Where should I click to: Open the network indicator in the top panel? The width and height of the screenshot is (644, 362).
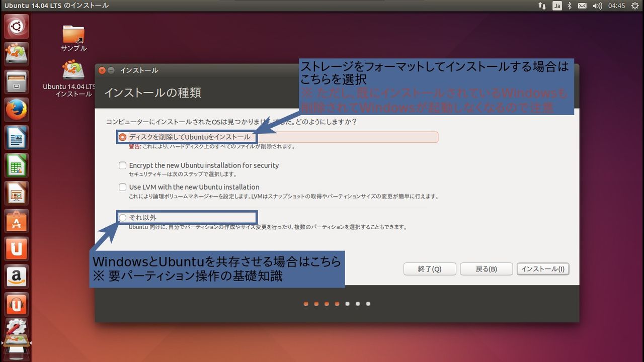(542, 6)
